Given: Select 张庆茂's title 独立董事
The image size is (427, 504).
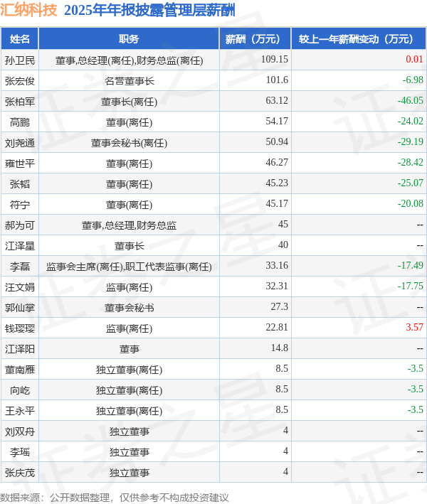Looking at the screenshot, I should click(x=129, y=473).
